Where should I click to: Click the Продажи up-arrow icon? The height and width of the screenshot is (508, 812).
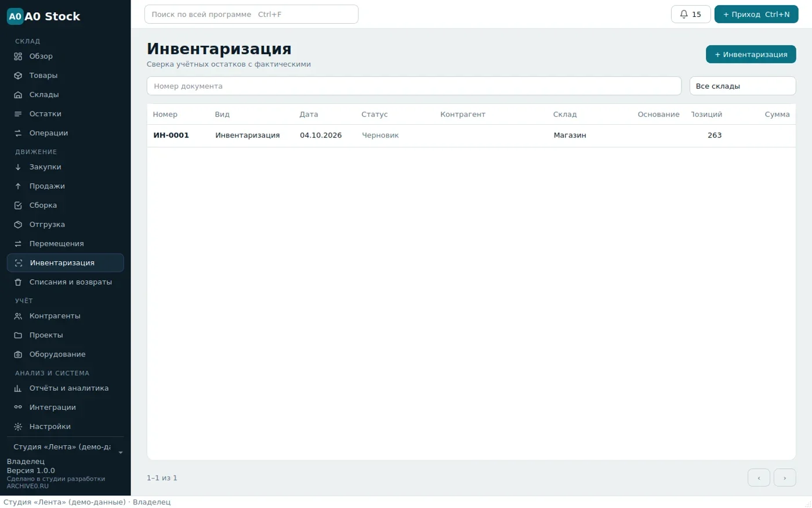point(18,186)
